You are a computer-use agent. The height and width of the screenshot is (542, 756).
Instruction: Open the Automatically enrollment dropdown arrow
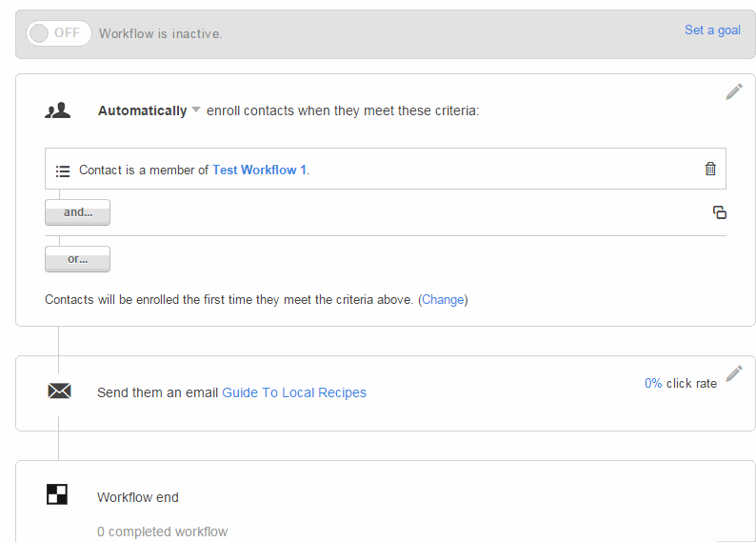coord(196,110)
